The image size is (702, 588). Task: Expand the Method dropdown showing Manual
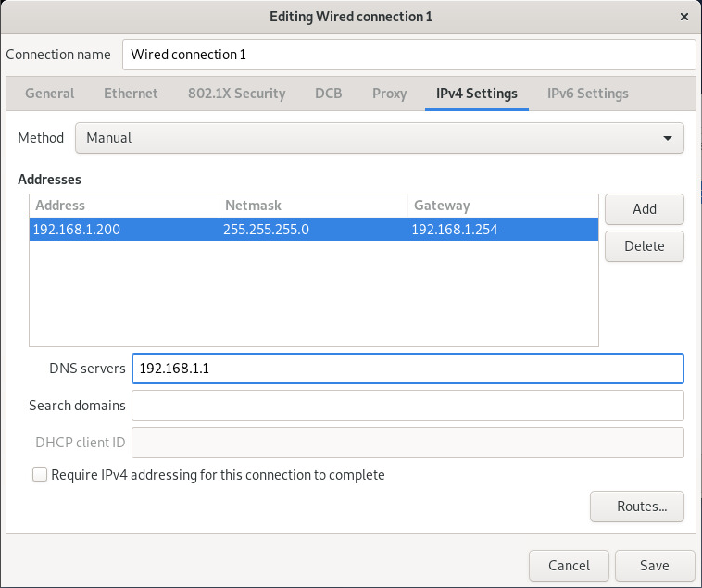379,138
